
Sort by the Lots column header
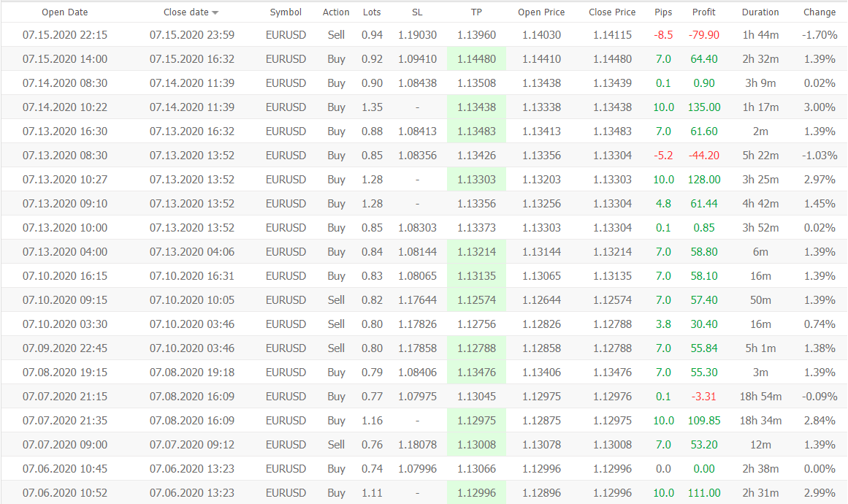point(372,12)
